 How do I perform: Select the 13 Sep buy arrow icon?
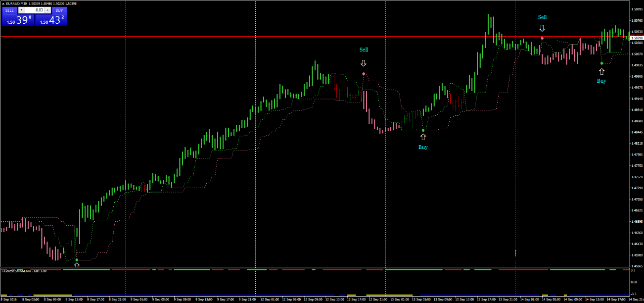pos(423,137)
